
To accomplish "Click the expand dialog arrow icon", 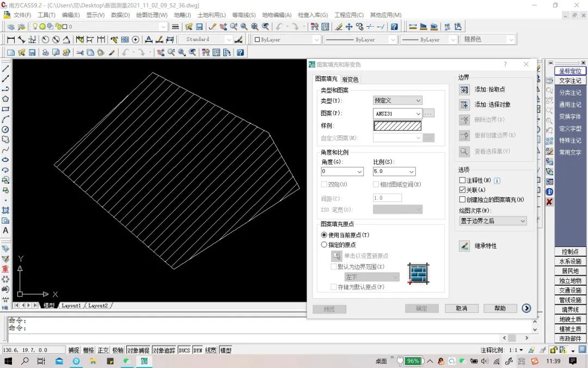I will tap(526, 308).
